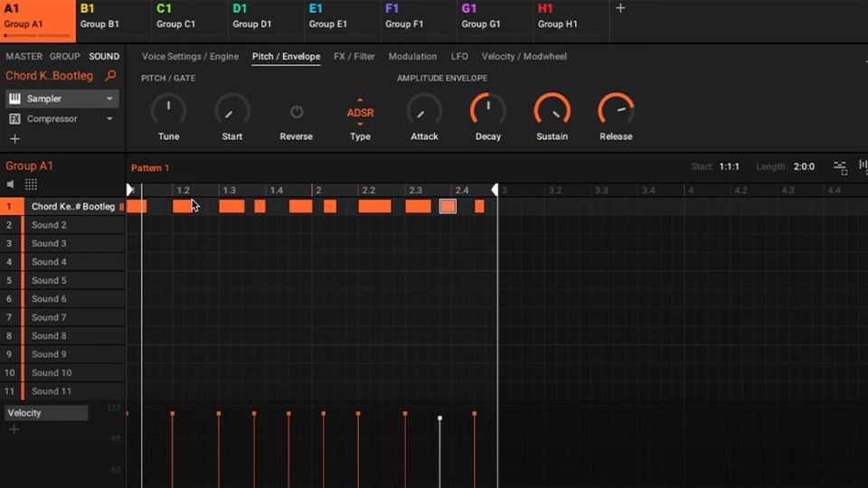Click the pattern Length value field
This screenshot has height=488, width=868.
804,167
